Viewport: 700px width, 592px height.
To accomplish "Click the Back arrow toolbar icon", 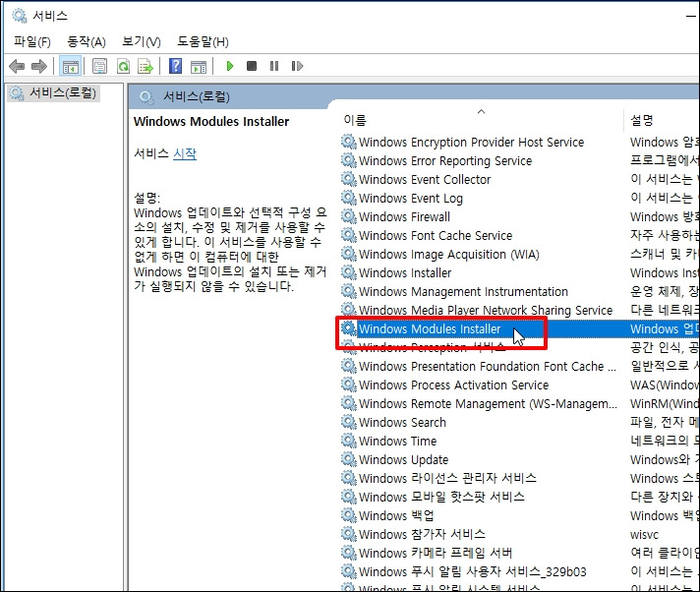I will click(17, 66).
